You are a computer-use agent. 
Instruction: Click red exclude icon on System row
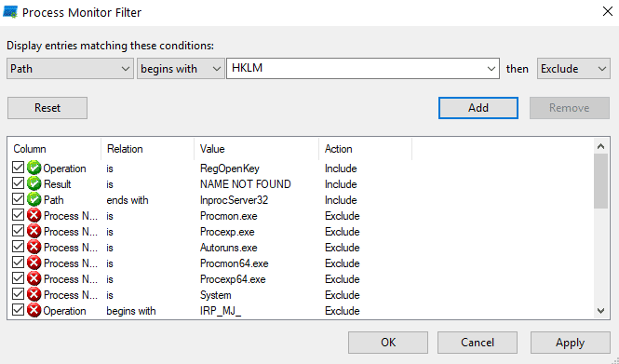pyautogui.click(x=34, y=294)
